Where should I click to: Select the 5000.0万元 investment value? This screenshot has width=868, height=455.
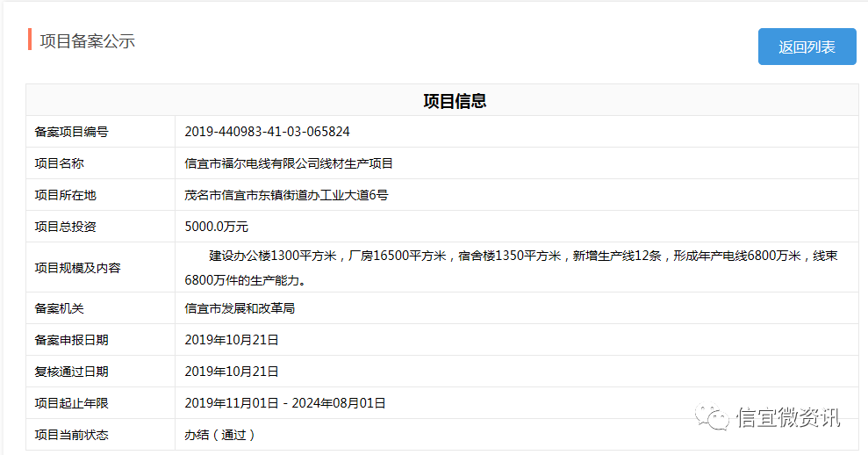coord(217,227)
